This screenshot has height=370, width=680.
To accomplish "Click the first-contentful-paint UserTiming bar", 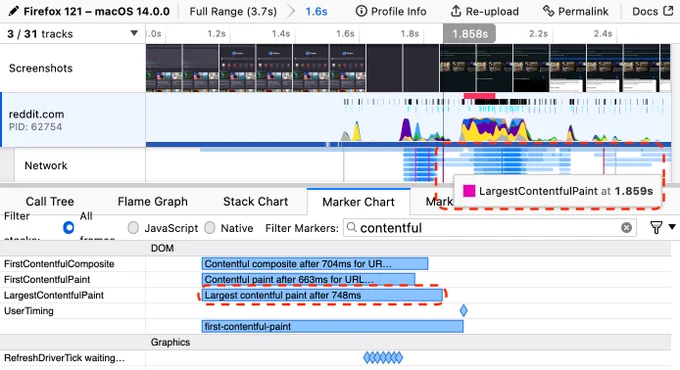I will coord(333,326).
